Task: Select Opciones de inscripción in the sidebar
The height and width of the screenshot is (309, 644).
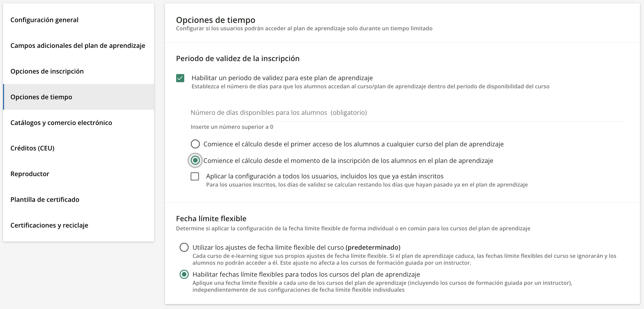Action: click(x=47, y=71)
